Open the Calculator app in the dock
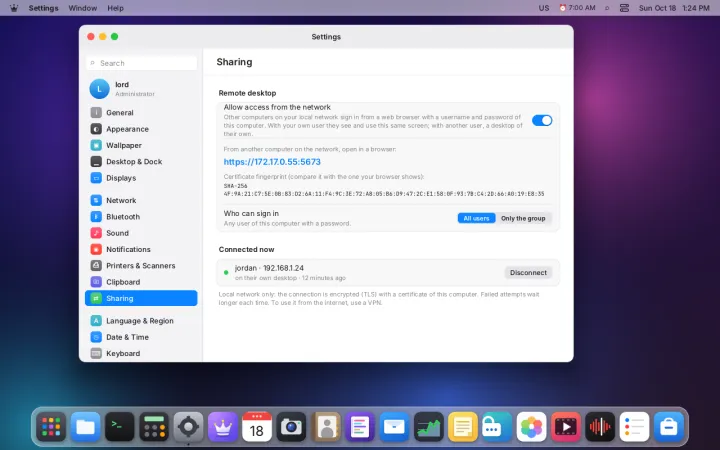Image resolution: width=720 pixels, height=450 pixels. [154, 427]
